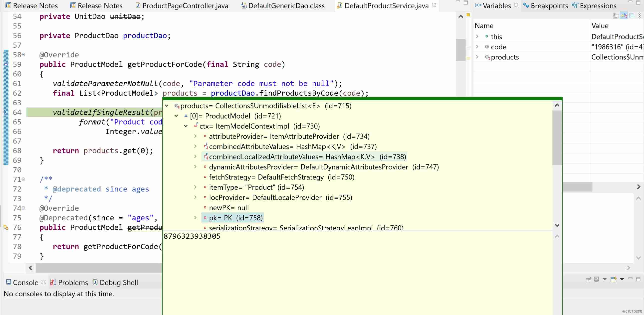Click the editor horizontal scroll-left arrow
Viewport: 644px width, 315px height.
pos(30,268)
